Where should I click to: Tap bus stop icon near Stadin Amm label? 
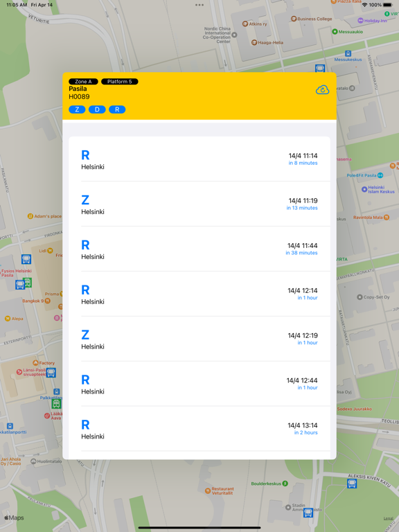pyautogui.click(x=308, y=513)
